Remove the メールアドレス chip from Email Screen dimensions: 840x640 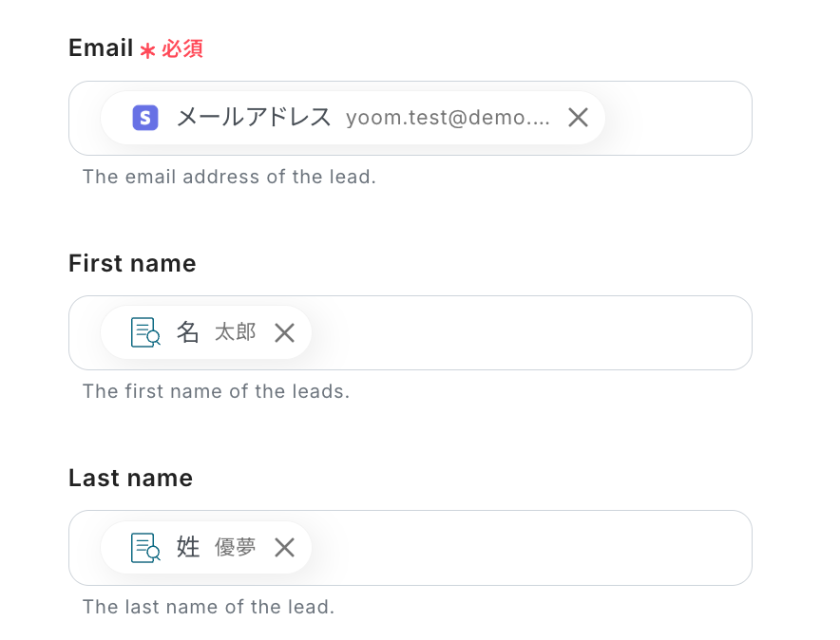tap(578, 118)
